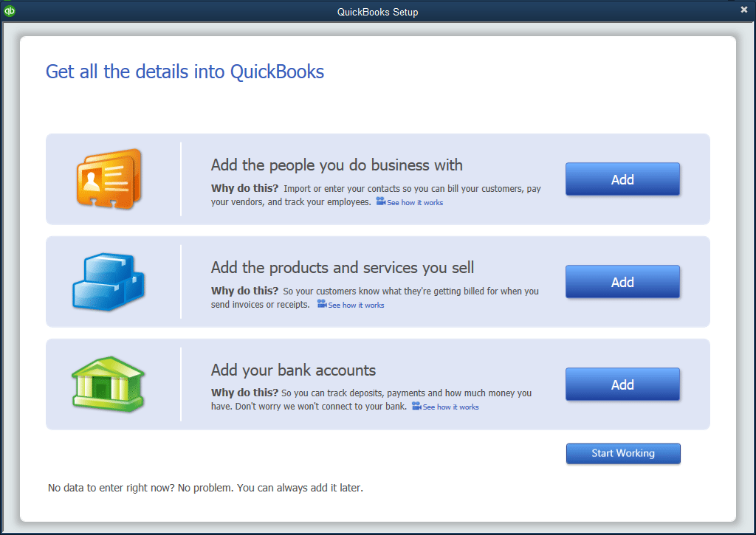The height and width of the screenshot is (535, 756).
Task: Close the QuickBooks Setup window
Action: (x=744, y=10)
